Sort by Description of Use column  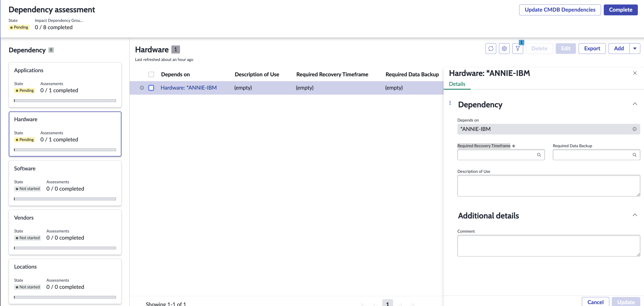coord(257,74)
